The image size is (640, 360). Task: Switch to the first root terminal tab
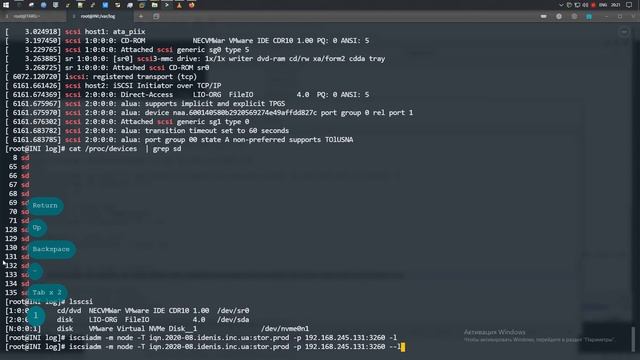pos(33,16)
